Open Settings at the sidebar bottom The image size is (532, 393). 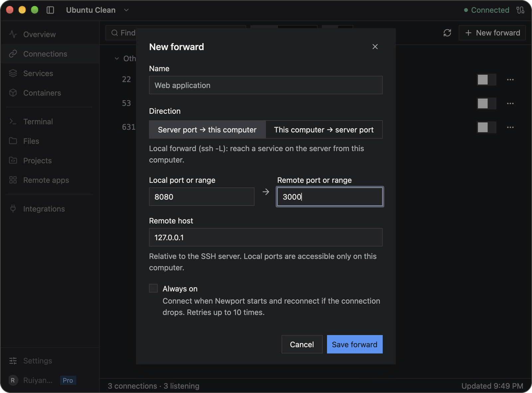pos(50,361)
